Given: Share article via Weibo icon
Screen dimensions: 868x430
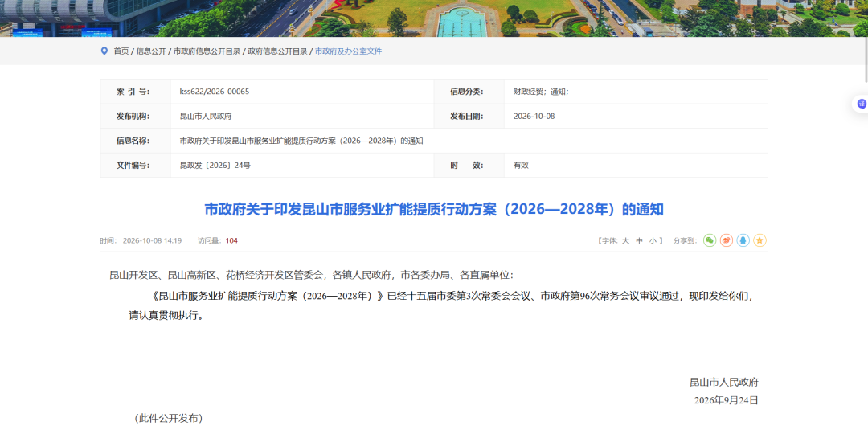Looking at the screenshot, I should click(727, 240).
